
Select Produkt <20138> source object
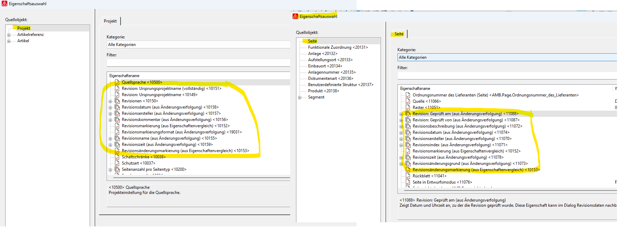324,91
